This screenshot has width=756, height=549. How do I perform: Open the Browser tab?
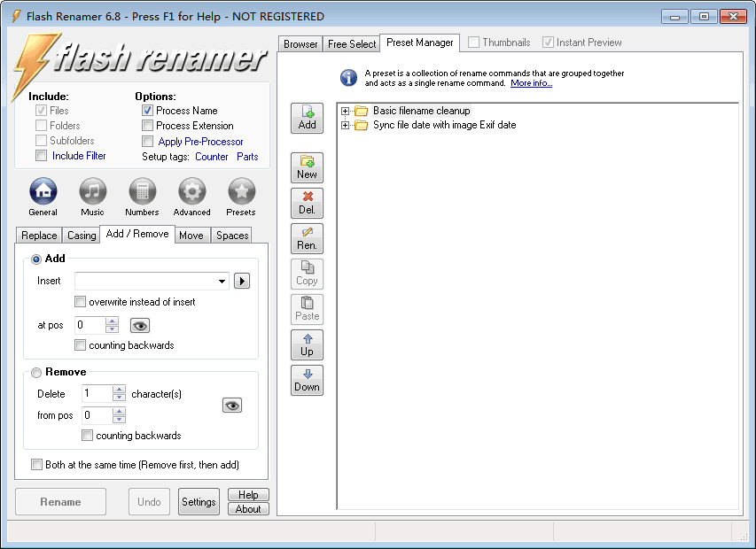point(300,44)
